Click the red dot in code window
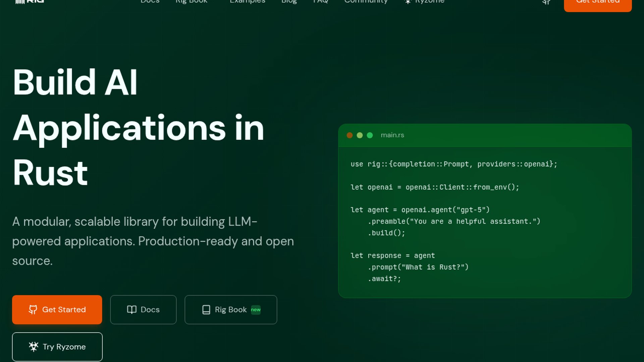Viewport: 644px width, 362px height. coord(350,135)
